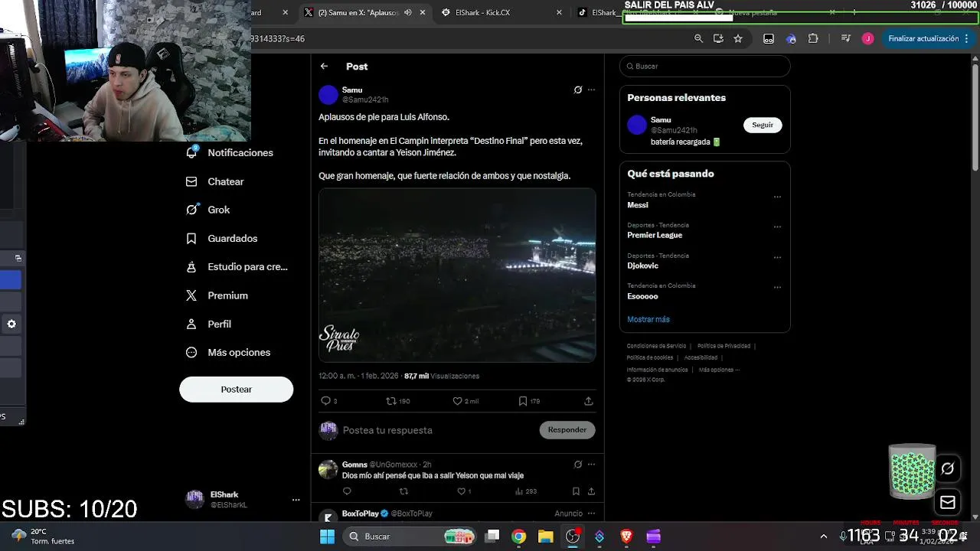The height and width of the screenshot is (551, 980).
Task: Open Samu's avatar on the post
Action: coord(328,95)
